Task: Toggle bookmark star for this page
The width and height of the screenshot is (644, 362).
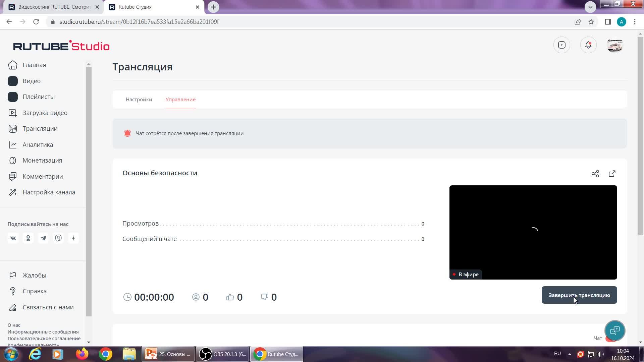Action: [591, 22]
